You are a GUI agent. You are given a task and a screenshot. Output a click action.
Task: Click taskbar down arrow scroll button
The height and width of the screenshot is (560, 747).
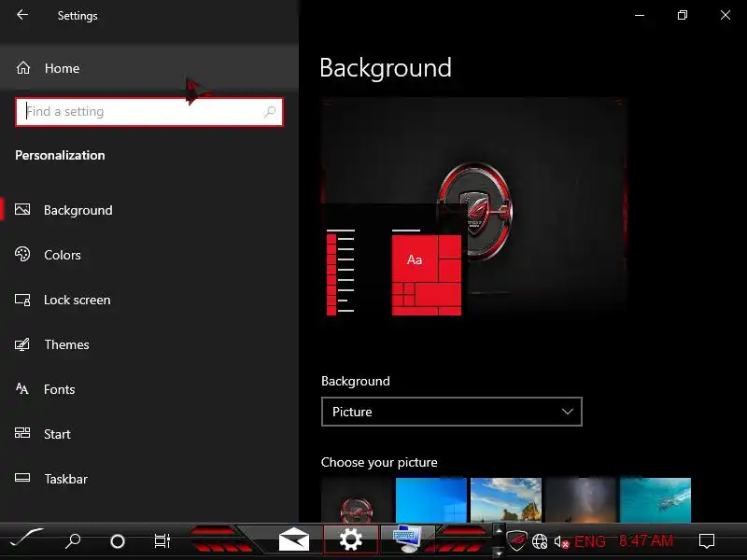click(499, 553)
